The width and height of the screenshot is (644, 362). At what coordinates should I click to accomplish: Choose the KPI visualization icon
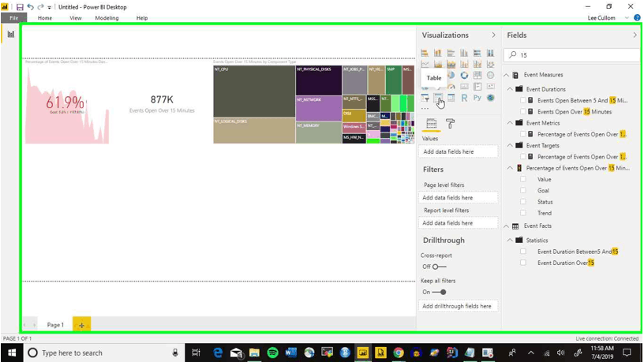tap(490, 86)
